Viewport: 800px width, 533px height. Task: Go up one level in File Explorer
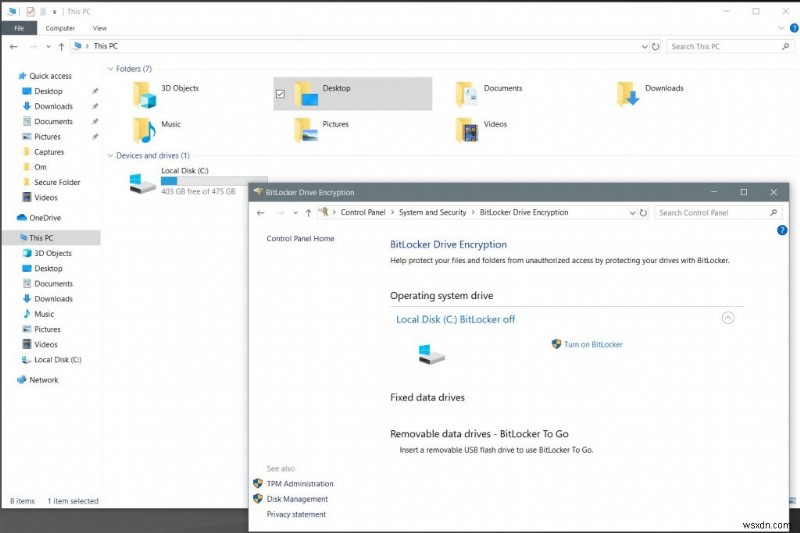click(61, 46)
